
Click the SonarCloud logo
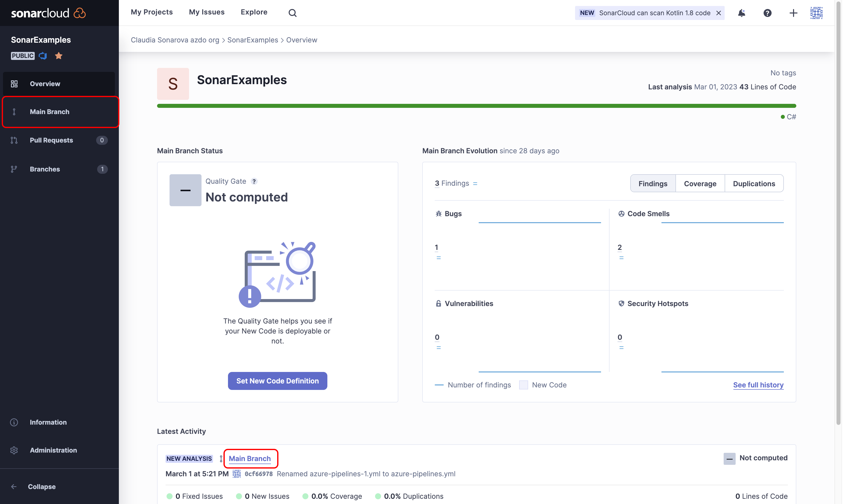(x=48, y=13)
